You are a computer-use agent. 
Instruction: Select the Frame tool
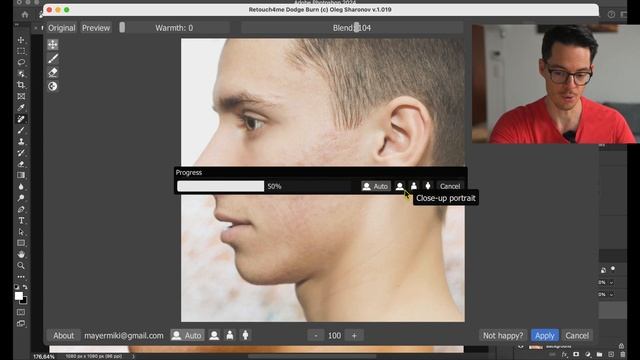point(21,96)
